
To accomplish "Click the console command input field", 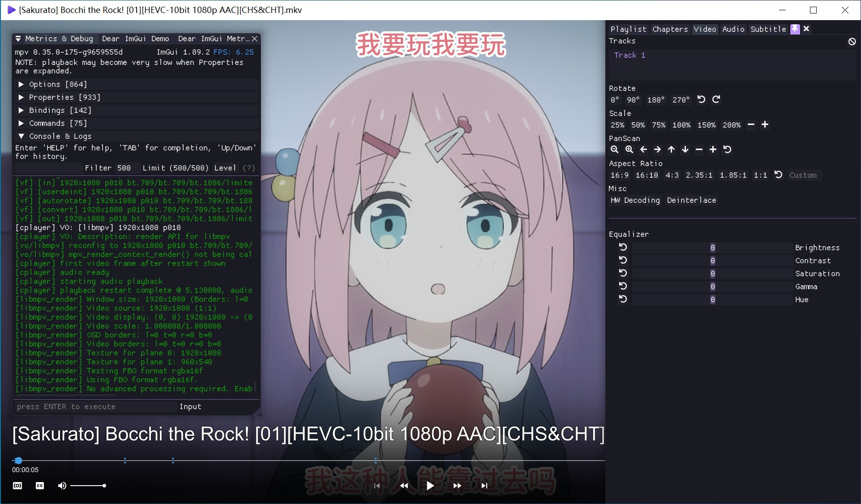I will (x=96, y=406).
